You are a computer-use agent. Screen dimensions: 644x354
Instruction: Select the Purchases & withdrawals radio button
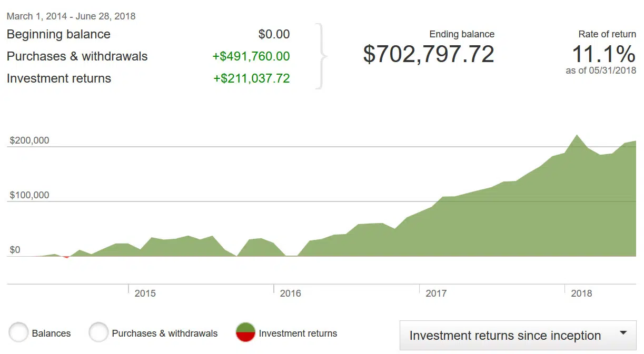98,333
